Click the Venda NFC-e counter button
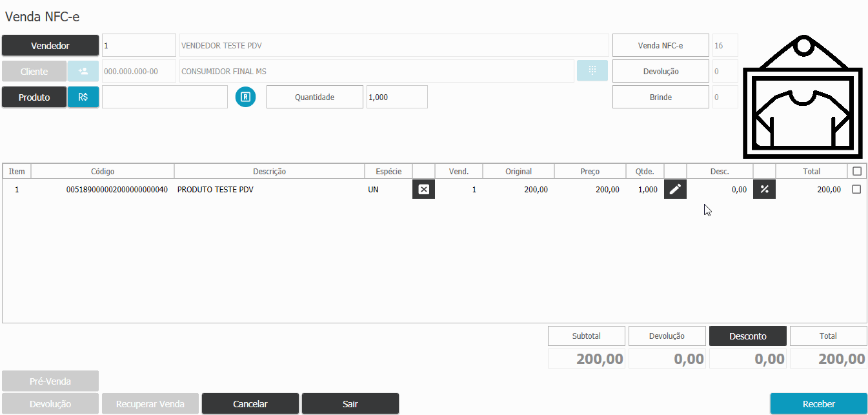Screen dimensions: 868x415 pyautogui.click(x=660, y=45)
